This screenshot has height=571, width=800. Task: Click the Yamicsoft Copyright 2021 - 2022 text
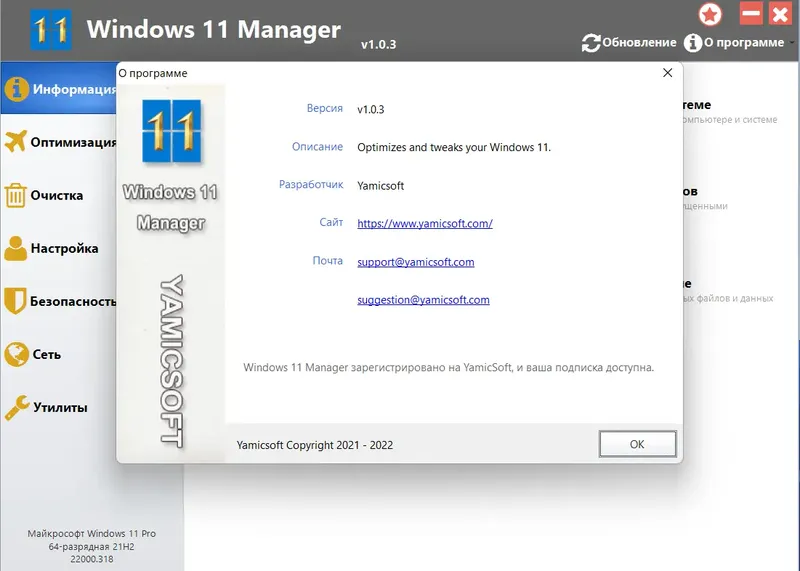pos(315,445)
